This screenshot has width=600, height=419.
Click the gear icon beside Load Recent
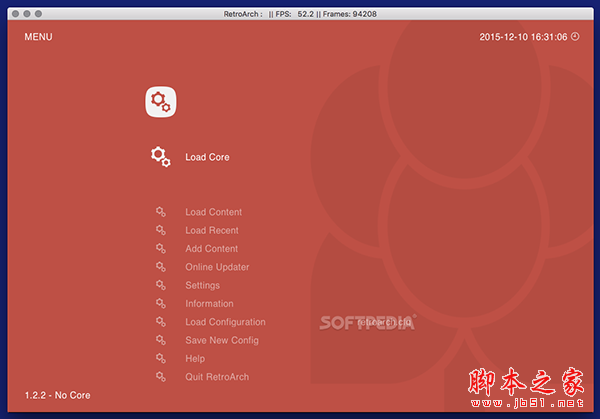click(x=161, y=230)
